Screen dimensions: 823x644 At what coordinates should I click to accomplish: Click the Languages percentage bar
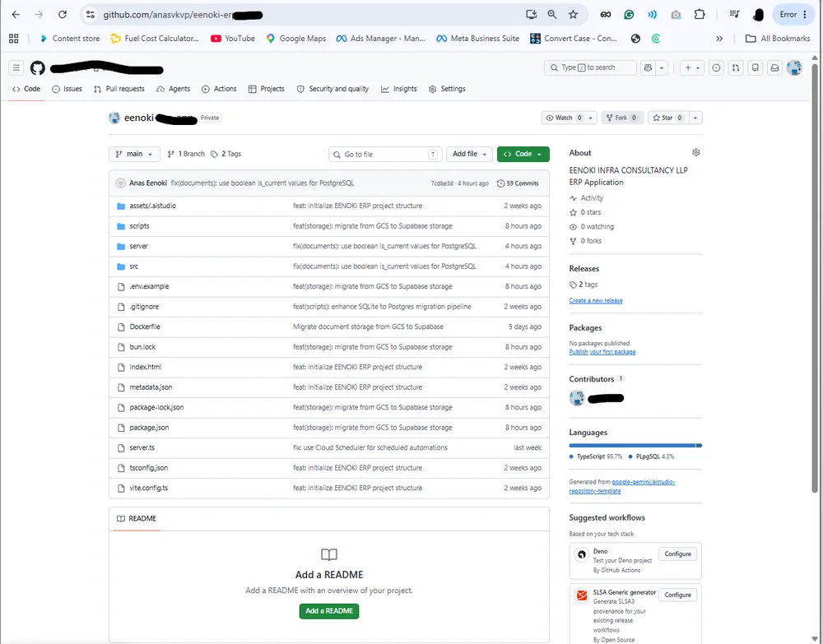pyautogui.click(x=635, y=445)
